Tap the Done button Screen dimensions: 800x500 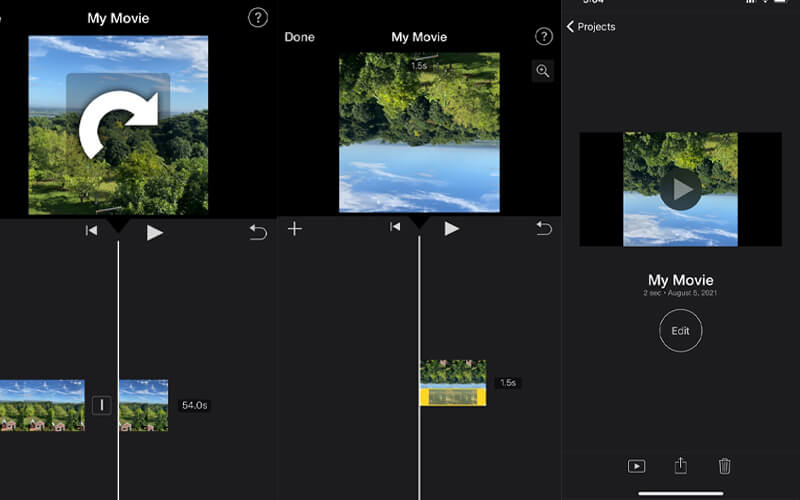[299, 37]
